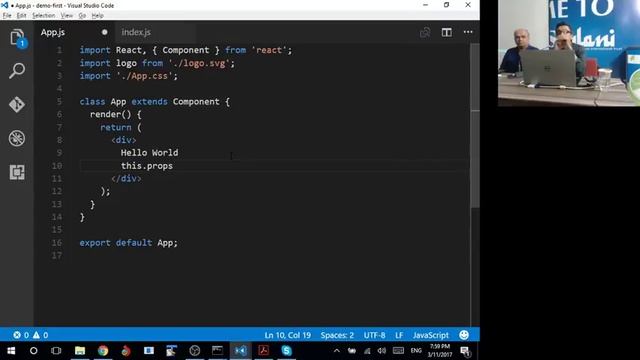Open the command prompt window icon on taskbar
The width and height of the screenshot is (640, 360).
(218, 351)
